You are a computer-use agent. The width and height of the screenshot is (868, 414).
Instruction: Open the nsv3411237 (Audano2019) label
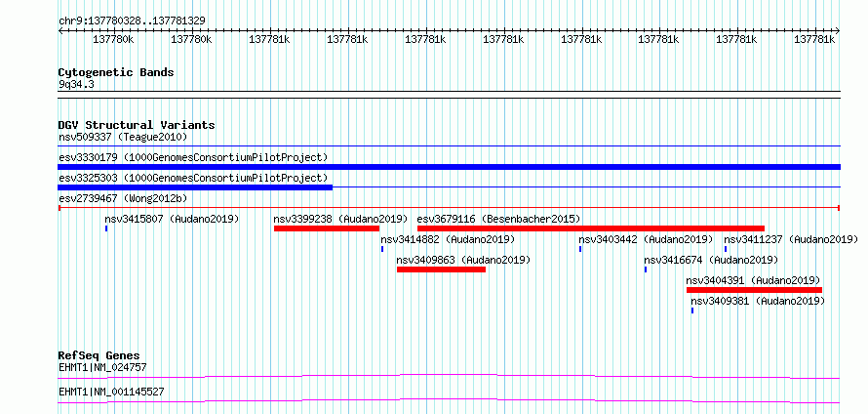click(x=791, y=239)
